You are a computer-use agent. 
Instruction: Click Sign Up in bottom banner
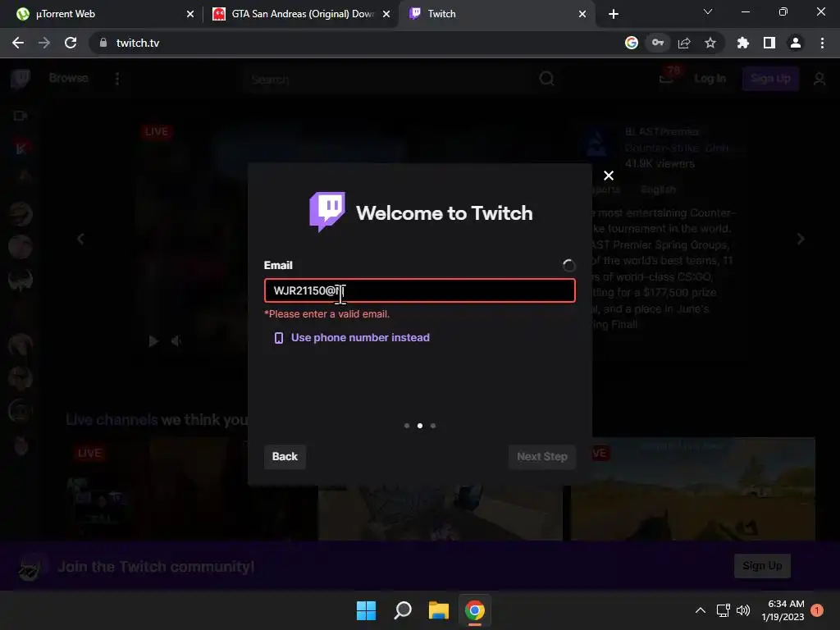pyautogui.click(x=762, y=566)
